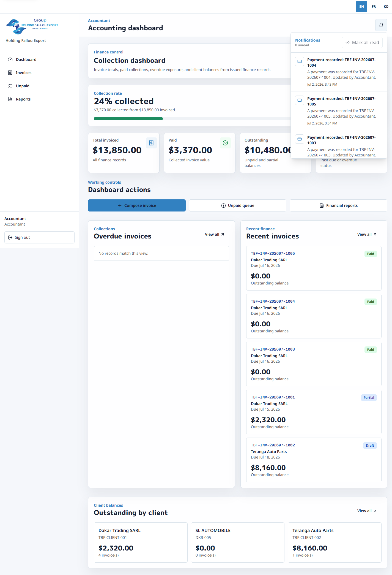The height and width of the screenshot is (575, 392).
Task: Click 'DKR-005' client code
Action: [x=203, y=538]
